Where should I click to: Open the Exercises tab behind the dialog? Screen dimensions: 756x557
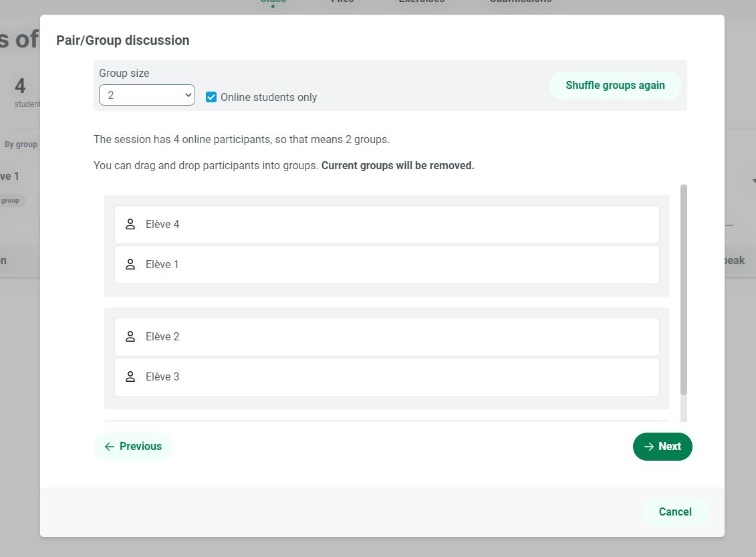tap(421, 2)
